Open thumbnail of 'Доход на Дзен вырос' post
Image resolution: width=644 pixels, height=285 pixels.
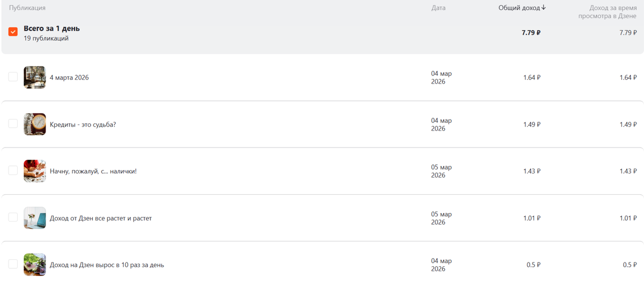coord(35,264)
